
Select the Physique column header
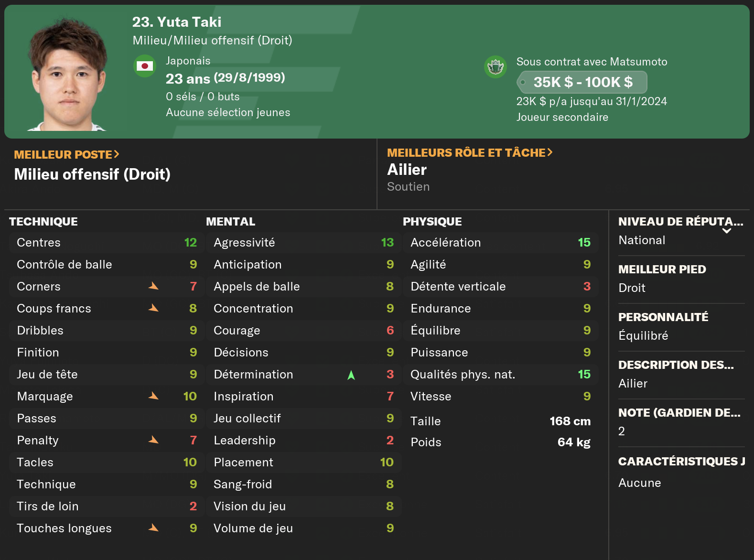(x=432, y=222)
